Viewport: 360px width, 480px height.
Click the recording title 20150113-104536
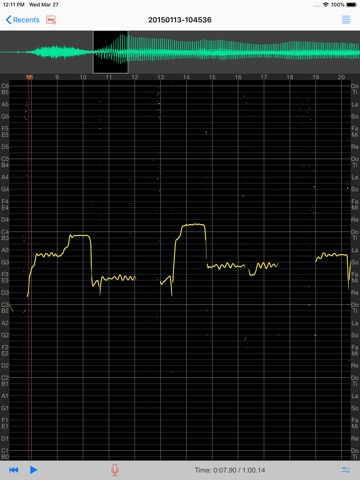tap(180, 20)
